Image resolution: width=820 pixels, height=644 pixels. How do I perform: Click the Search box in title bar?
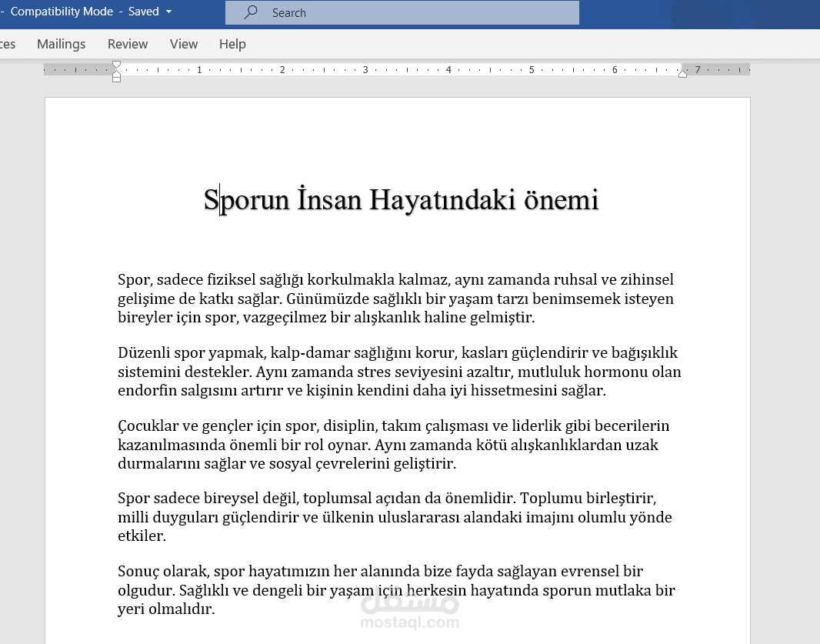coord(402,12)
